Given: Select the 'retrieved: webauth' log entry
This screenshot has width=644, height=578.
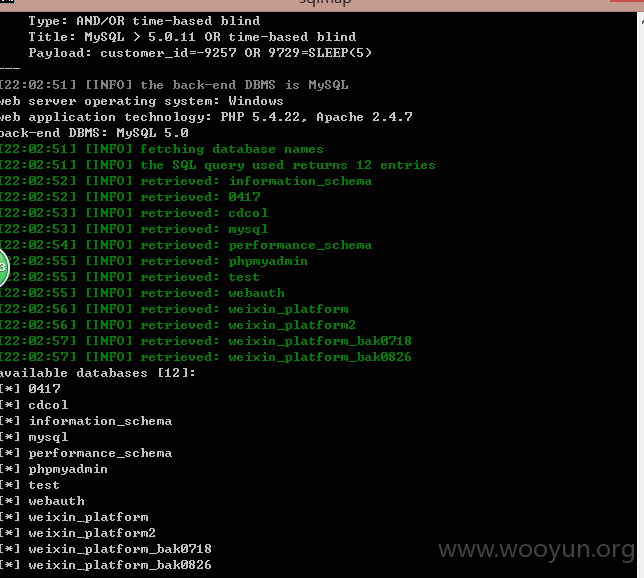Looking at the screenshot, I should click(142, 293).
